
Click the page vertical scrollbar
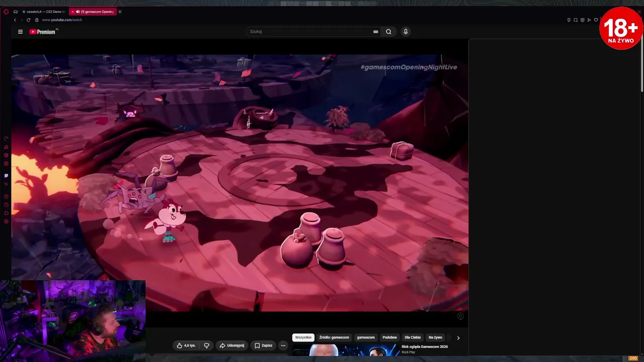642,65
